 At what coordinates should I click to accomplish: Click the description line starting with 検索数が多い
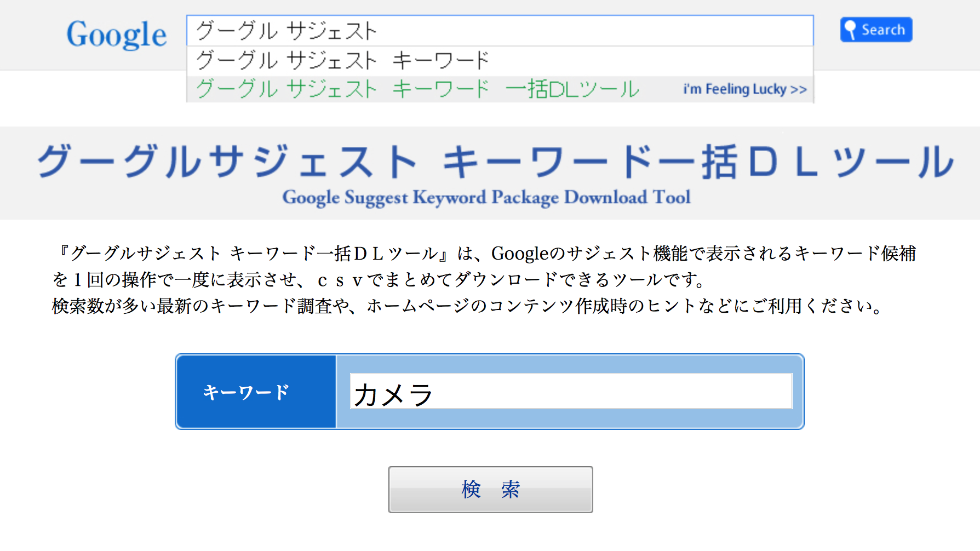click(467, 306)
